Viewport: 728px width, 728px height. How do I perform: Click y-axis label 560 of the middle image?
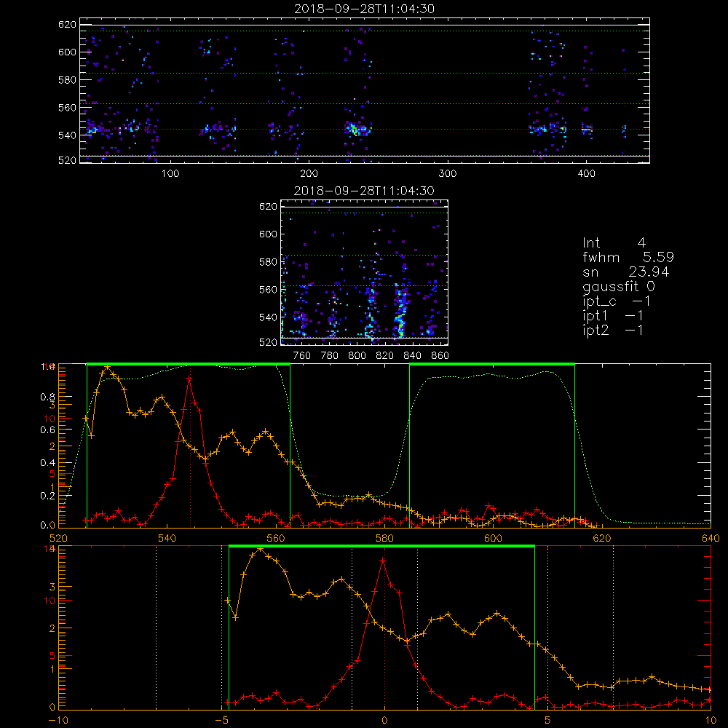pyautogui.click(x=268, y=290)
